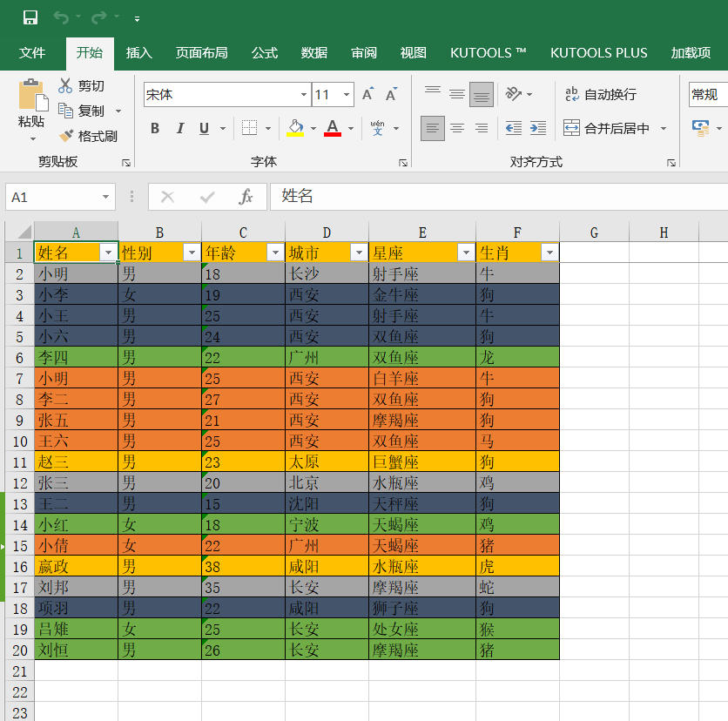Open Name Box dropdown arrow
The image size is (728, 721).
[x=106, y=197]
